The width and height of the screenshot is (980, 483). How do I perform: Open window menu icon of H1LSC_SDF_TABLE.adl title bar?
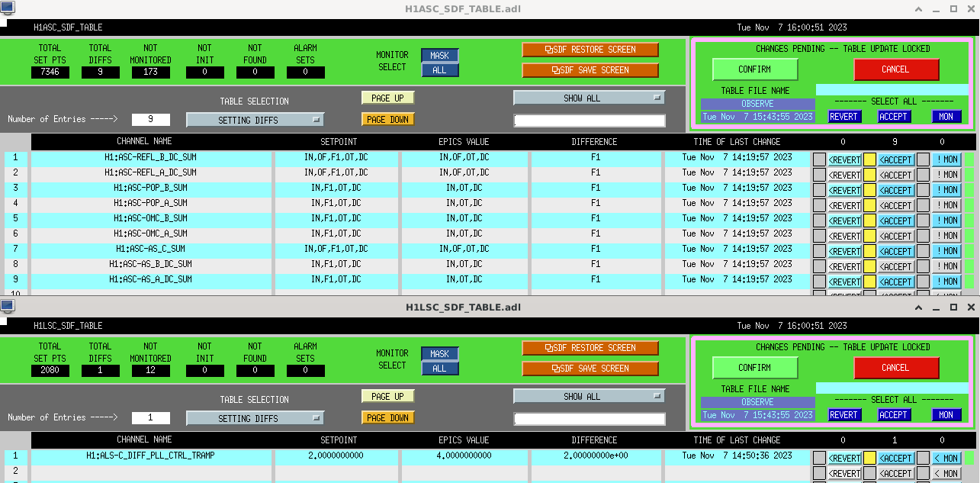point(7,307)
